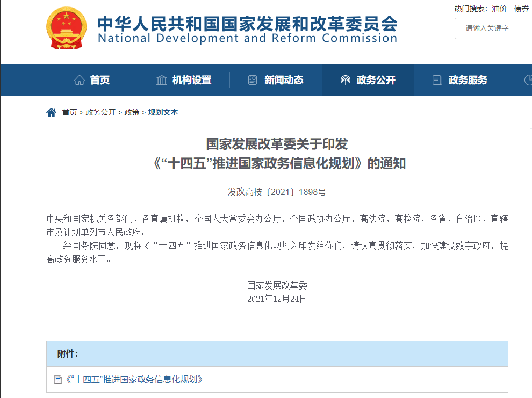Open the 机构设置 navigation tab
The width and height of the screenshot is (532, 398).
tap(184, 80)
